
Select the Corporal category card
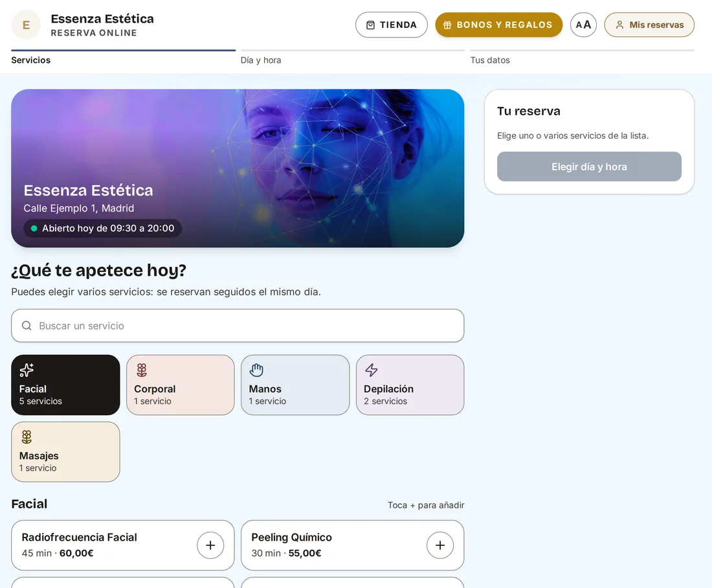(181, 385)
